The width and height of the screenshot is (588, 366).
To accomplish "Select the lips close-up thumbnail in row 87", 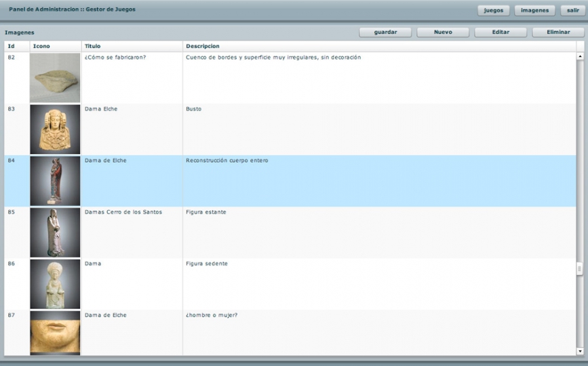I will (x=55, y=333).
